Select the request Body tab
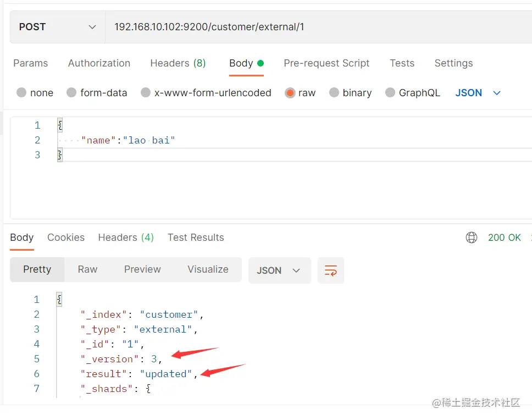The image size is (532, 420). coord(246,63)
